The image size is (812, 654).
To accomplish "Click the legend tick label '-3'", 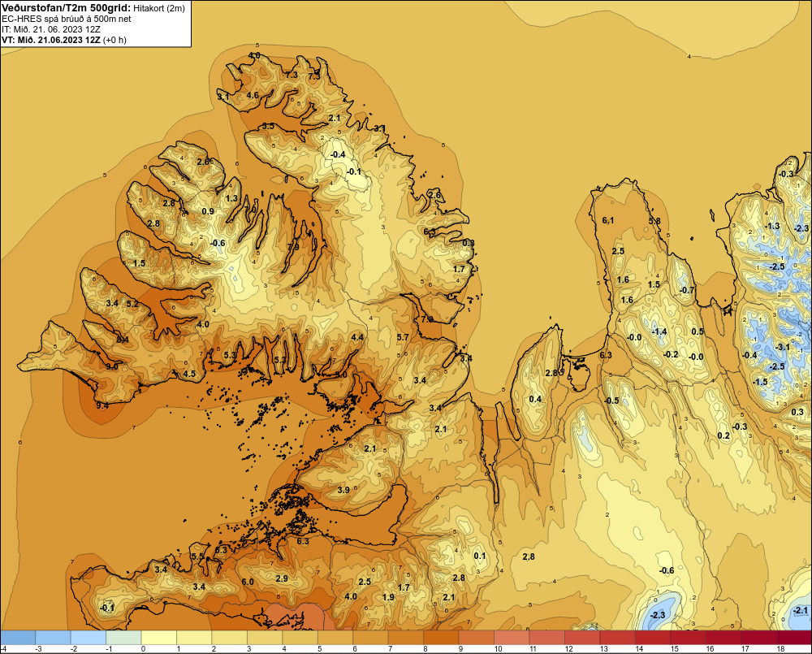I will [38, 648].
